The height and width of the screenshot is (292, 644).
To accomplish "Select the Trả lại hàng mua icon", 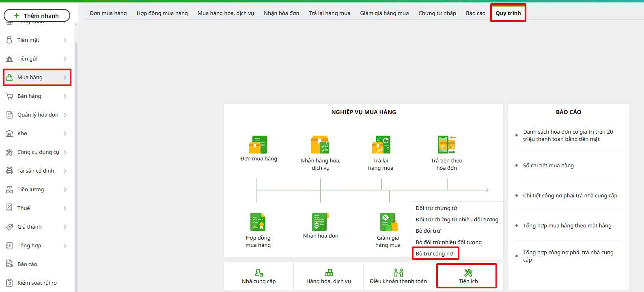I will (381, 145).
